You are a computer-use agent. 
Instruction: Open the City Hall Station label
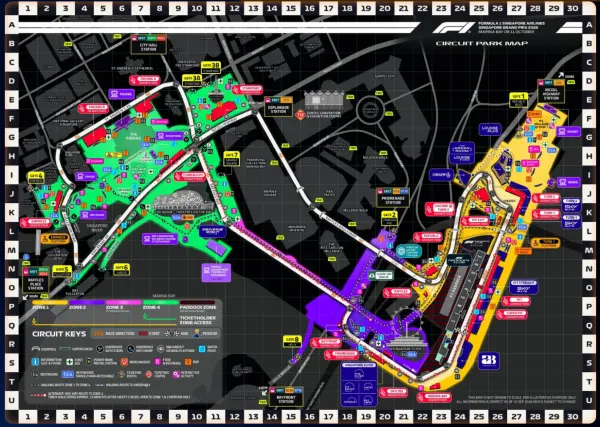point(148,44)
